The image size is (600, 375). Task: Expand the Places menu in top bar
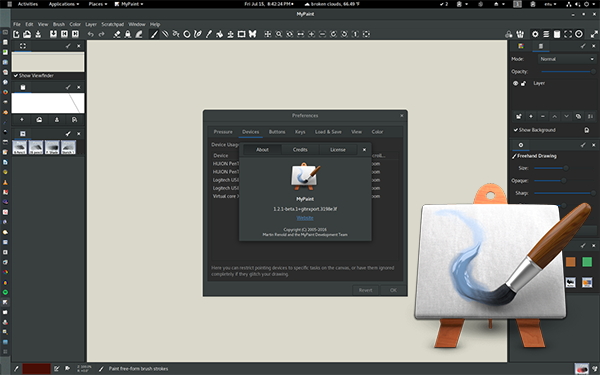coord(98,4)
